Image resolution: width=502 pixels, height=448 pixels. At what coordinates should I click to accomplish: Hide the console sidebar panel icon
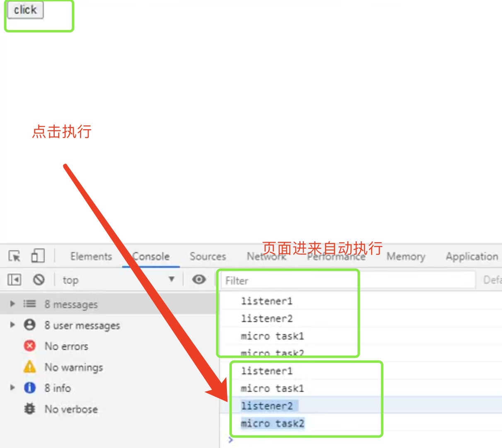click(x=14, y=280)
